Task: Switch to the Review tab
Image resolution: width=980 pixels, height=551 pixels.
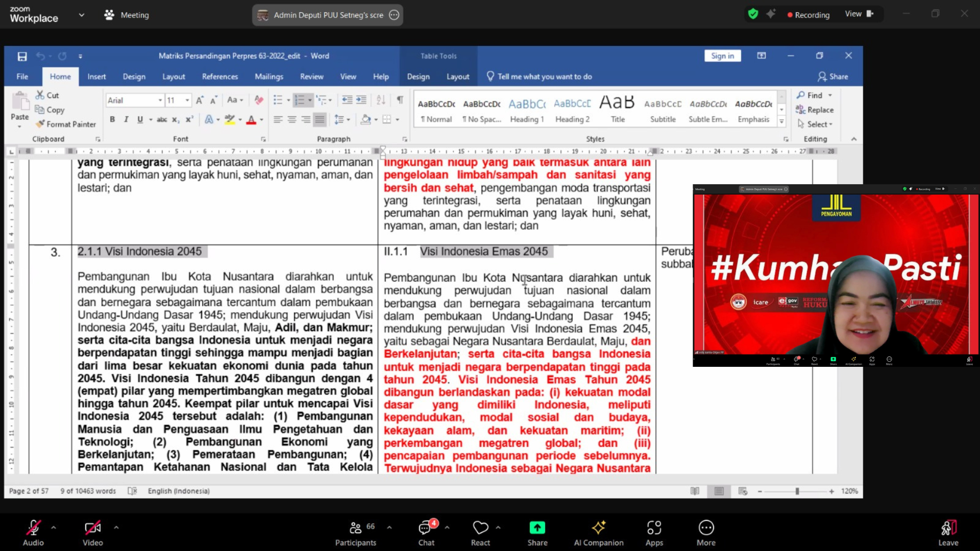Action: click(312, 77)
